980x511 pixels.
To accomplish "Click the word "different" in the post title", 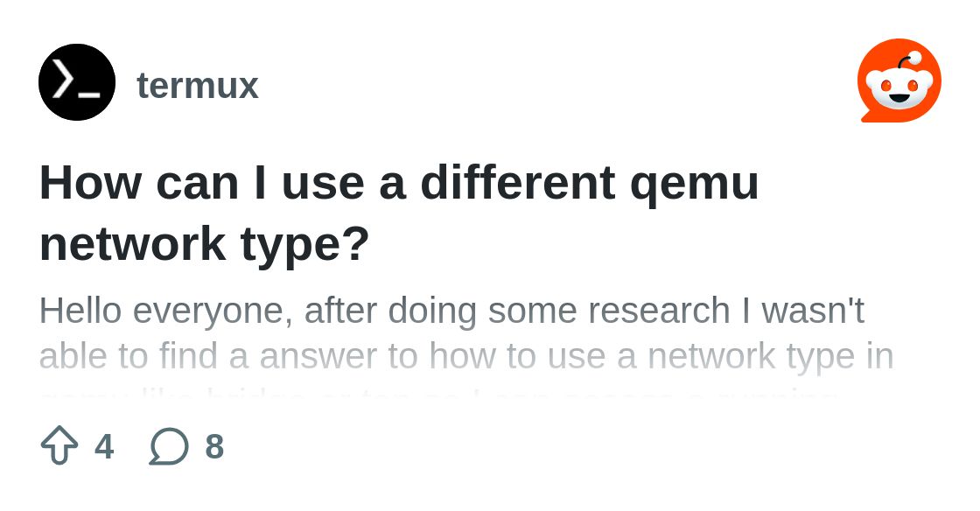I will pyautogui.click(x=518, y=183).
